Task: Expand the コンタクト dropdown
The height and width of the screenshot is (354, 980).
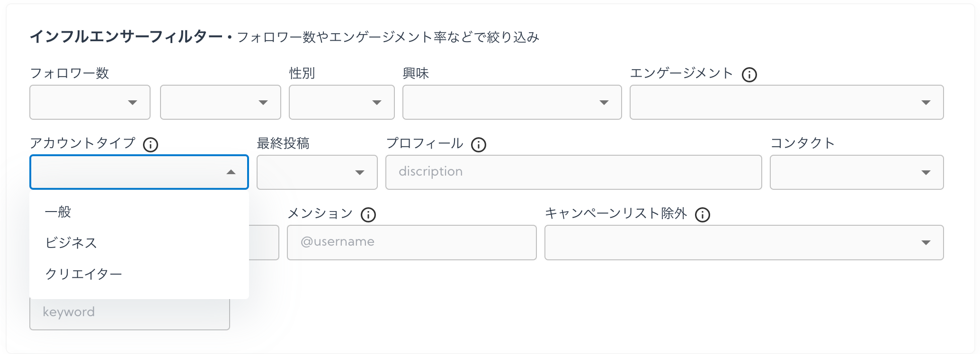Action: click(856, 172)
